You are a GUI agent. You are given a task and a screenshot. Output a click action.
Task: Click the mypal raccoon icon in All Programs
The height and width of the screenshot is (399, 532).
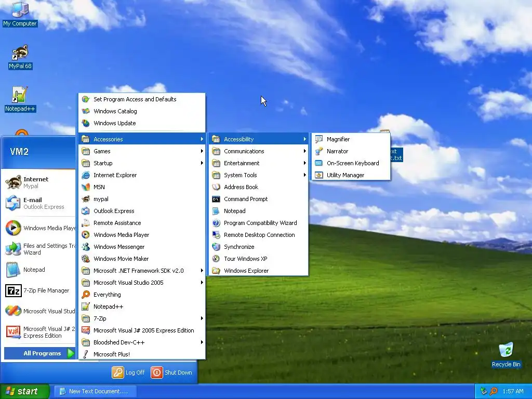[86, 199]
